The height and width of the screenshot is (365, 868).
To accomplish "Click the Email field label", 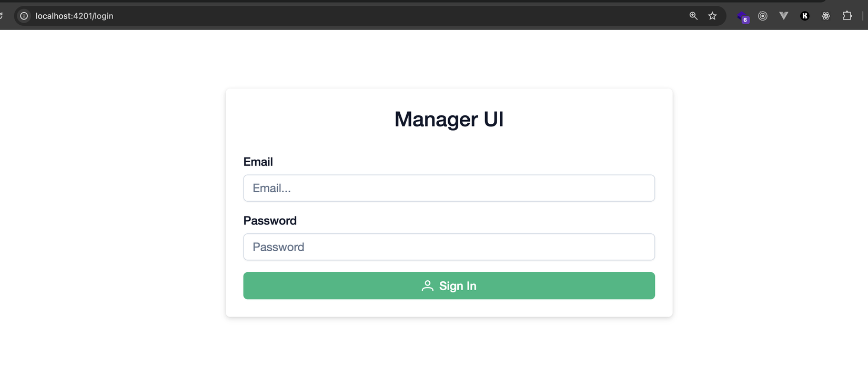I will tap(258, 162).
